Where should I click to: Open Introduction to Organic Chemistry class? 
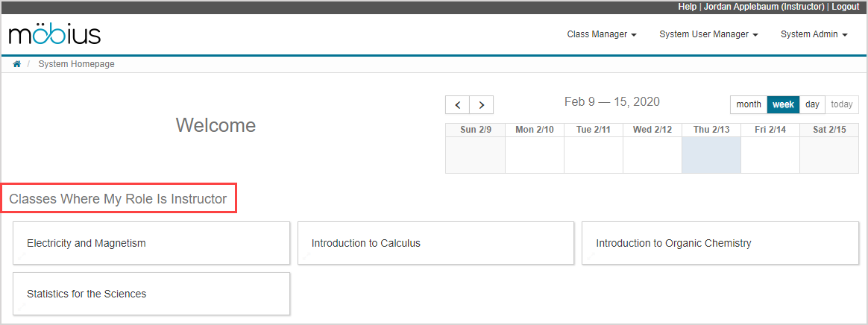click(x=720, y=243)
